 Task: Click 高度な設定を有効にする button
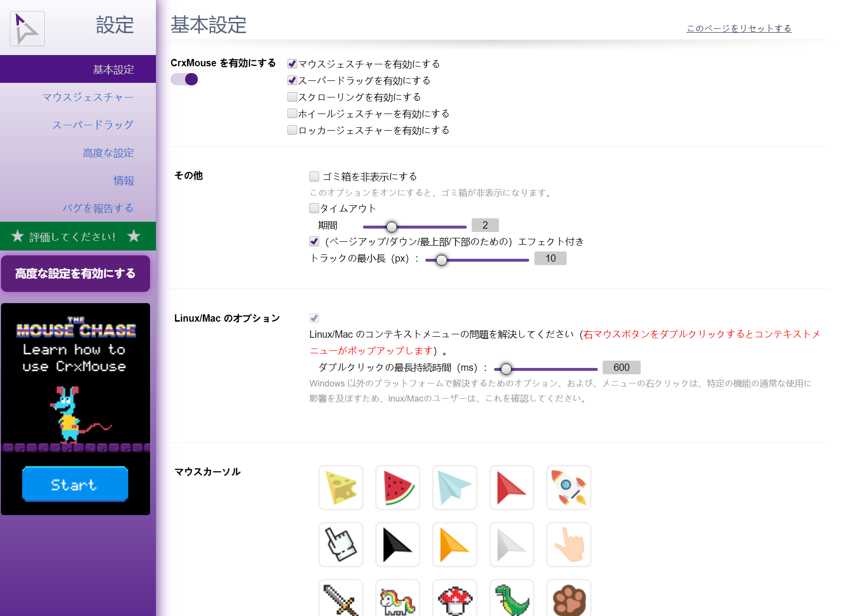point(76,274)
